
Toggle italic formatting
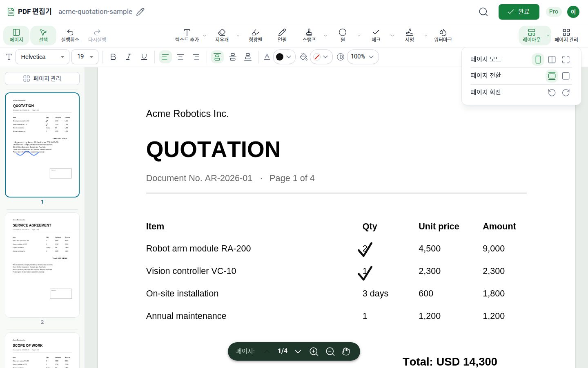click(x=129, y=57)
